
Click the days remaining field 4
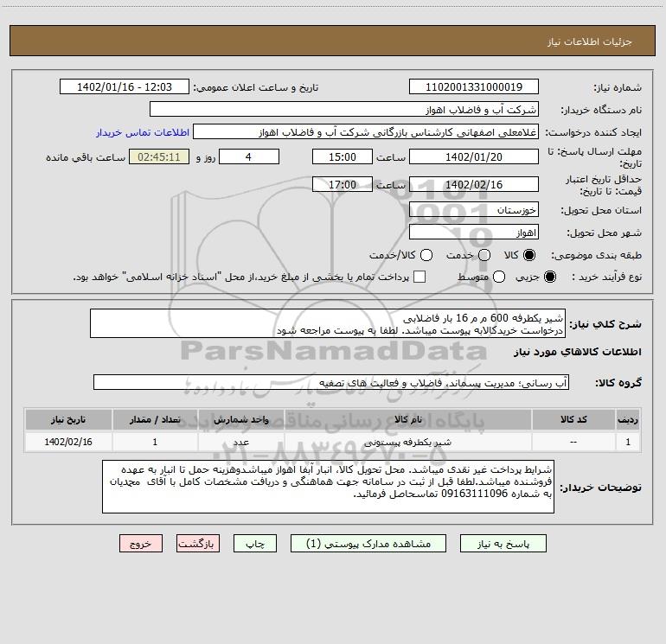(249, 156)
